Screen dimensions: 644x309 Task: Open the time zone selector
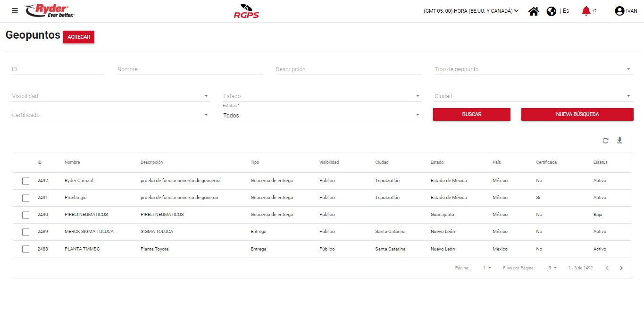coord(471,11)
